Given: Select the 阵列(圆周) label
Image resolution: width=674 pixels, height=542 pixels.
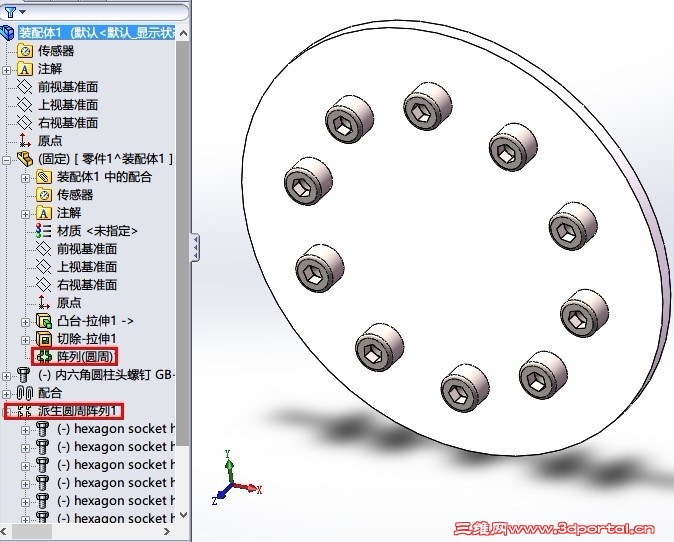Looking at the screenshot, I should click(x=85, y=357).
